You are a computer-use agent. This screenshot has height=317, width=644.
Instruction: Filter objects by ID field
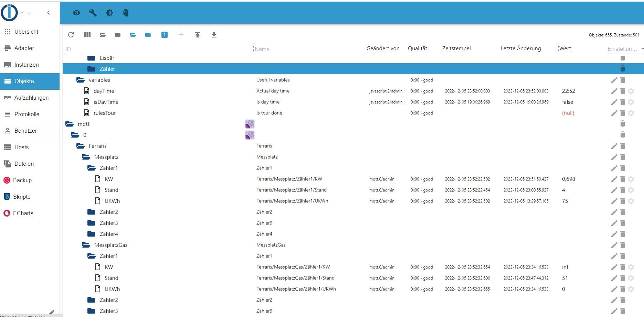159,49
